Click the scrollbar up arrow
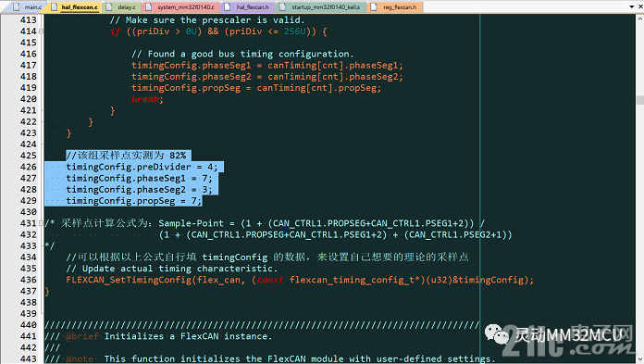Screen dimensions: 644x364 click(x=640, y=19)
